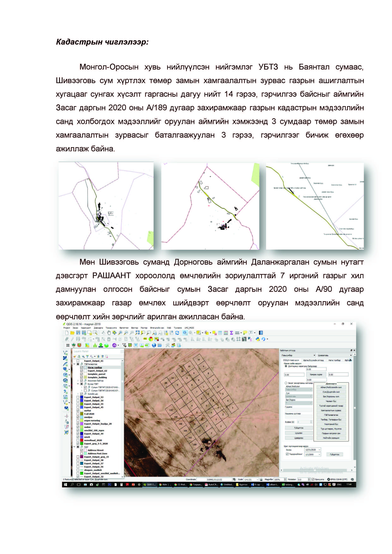The width and height of the screenshot is (392, 554).
Task: Open the Вектор menu
Action: 134,328
